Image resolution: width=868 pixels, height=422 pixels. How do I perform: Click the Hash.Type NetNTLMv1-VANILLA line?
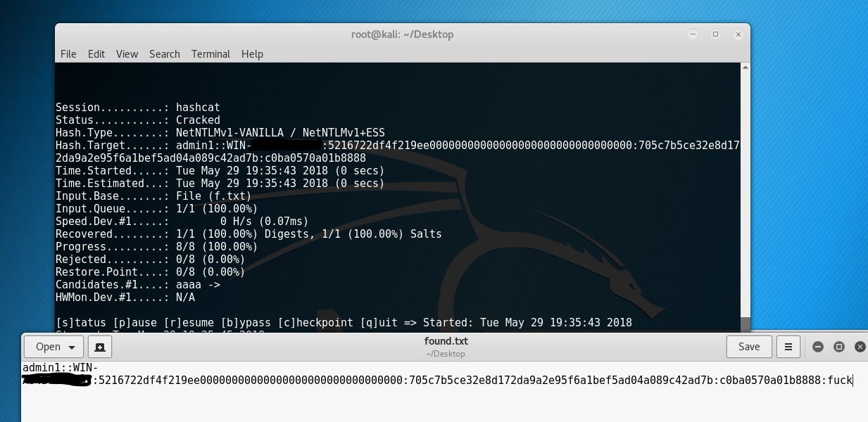coord(220,133)
